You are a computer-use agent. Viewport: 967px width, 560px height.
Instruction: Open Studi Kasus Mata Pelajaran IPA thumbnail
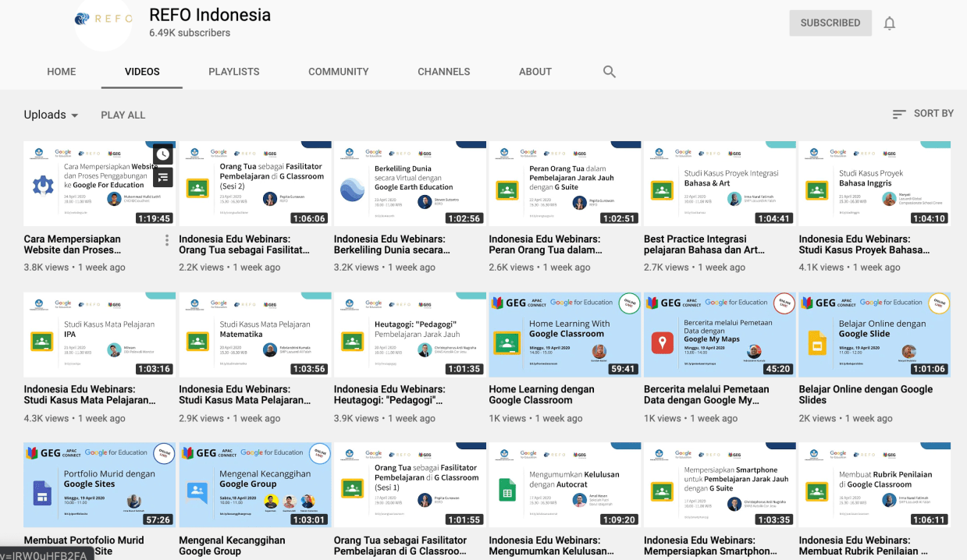point(100,335)
